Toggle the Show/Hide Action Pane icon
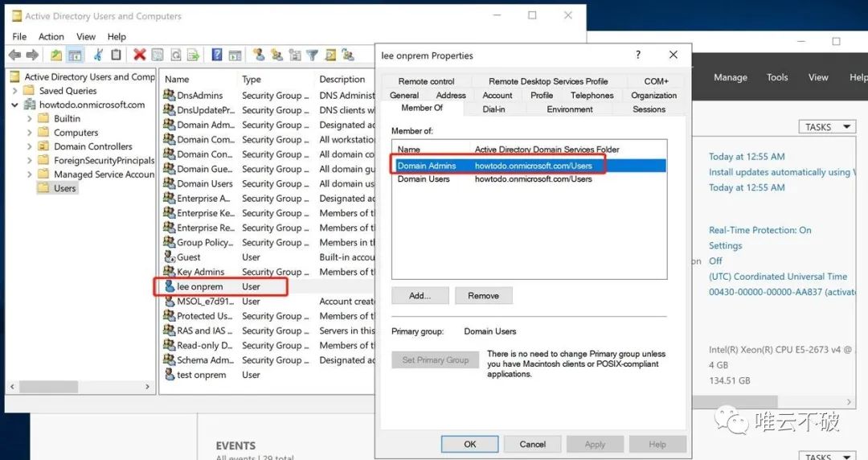 tap(235, 55)
